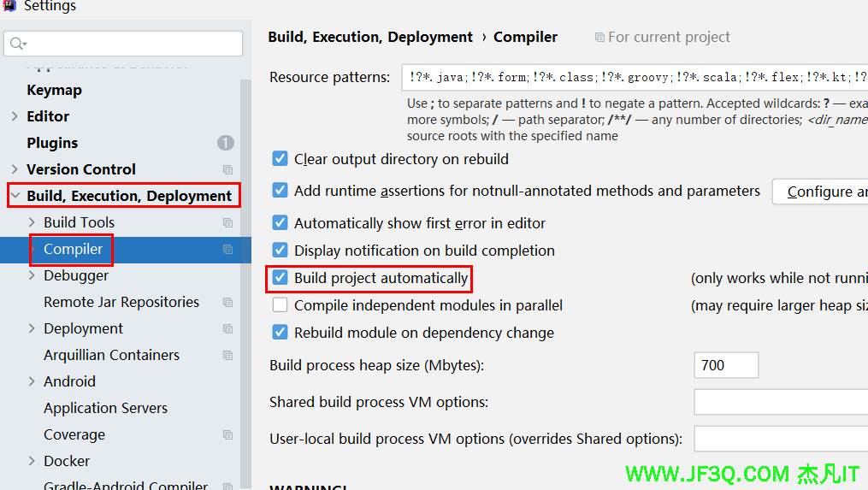Viewport: 868px width, 490px height.
Task: Click the Build process heap size field
Action: click(725, 365)
